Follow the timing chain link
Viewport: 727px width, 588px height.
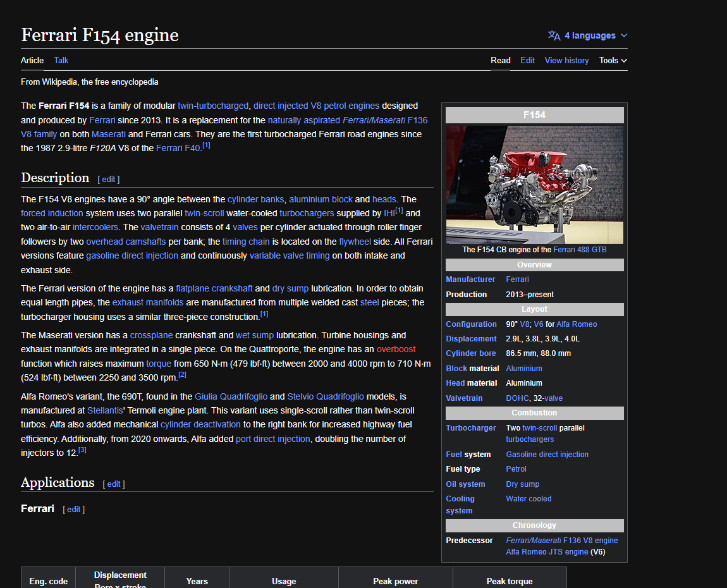(x=246, y=242)
